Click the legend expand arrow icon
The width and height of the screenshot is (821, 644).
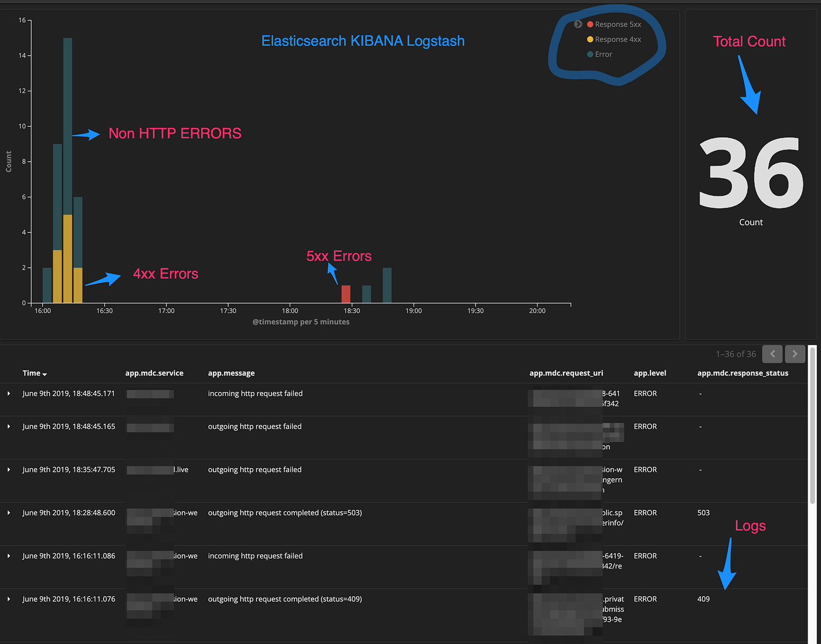tap(578, 24)
